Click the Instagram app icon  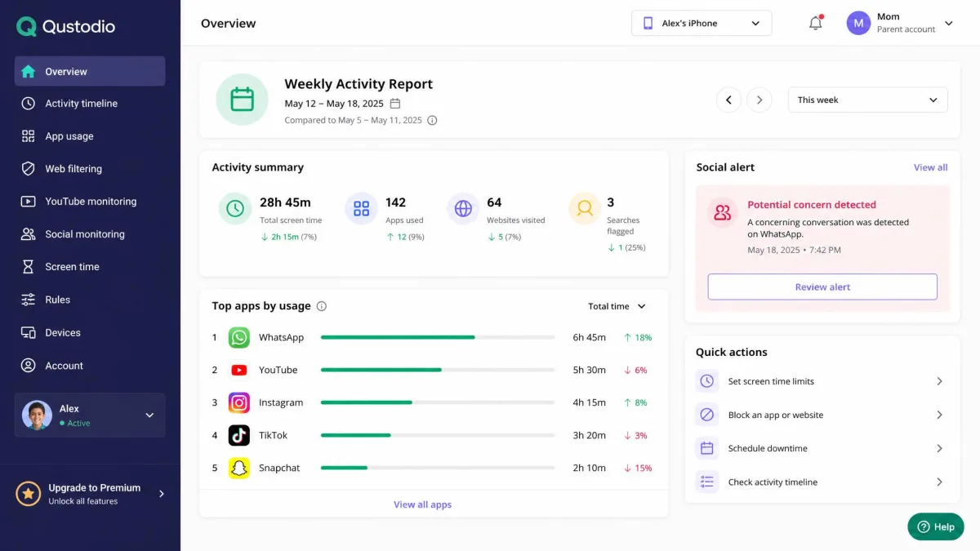238,402
